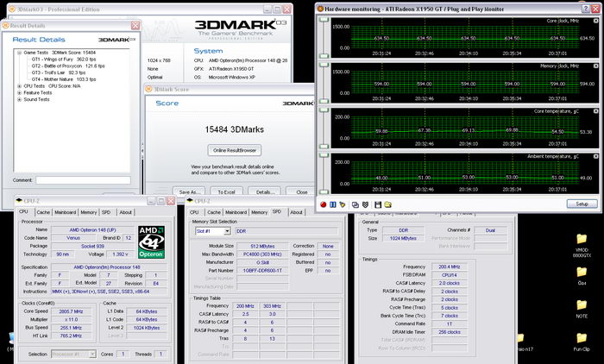Screen dimensions: 604x364
Task: Select the GT3 - Troll's Lair result row
Action: [x=59, y=72]
